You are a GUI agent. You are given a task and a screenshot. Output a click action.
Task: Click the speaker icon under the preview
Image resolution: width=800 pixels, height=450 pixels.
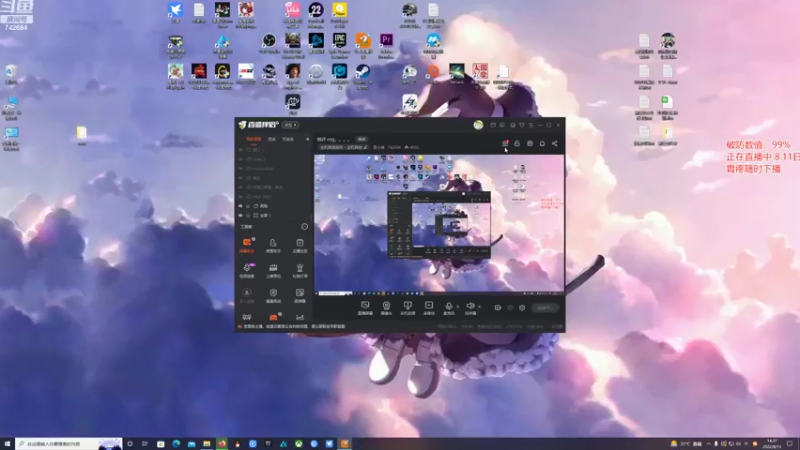point(470,307)
